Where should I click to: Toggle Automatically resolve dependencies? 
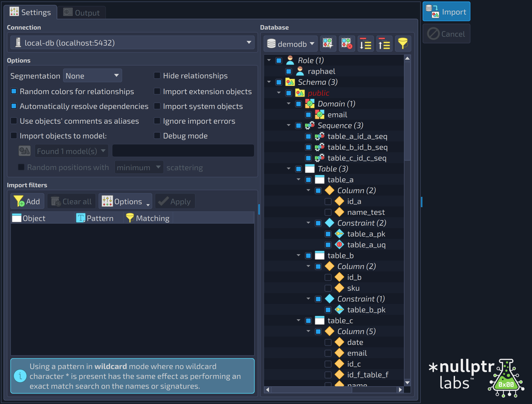[14, 106]
